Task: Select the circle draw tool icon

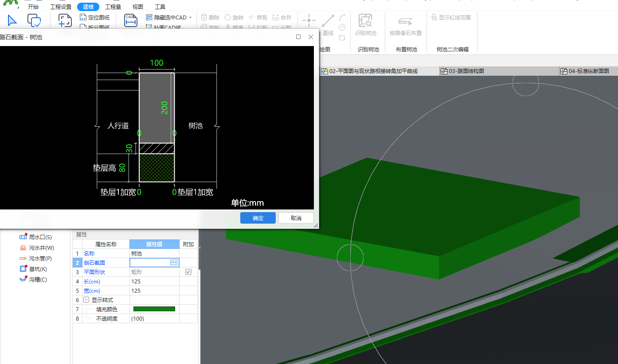Action: [x=342, y=27]
